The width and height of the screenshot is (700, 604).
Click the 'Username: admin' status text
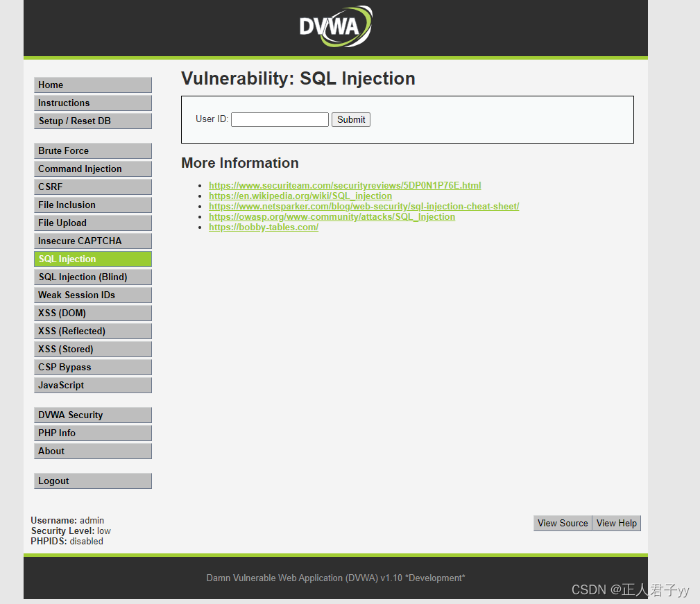67,520
